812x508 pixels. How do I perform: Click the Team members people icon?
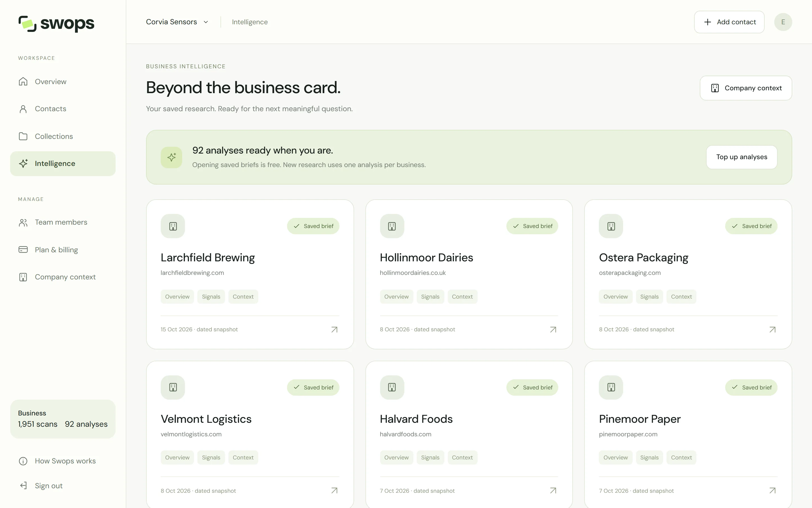tap(23, 222)
